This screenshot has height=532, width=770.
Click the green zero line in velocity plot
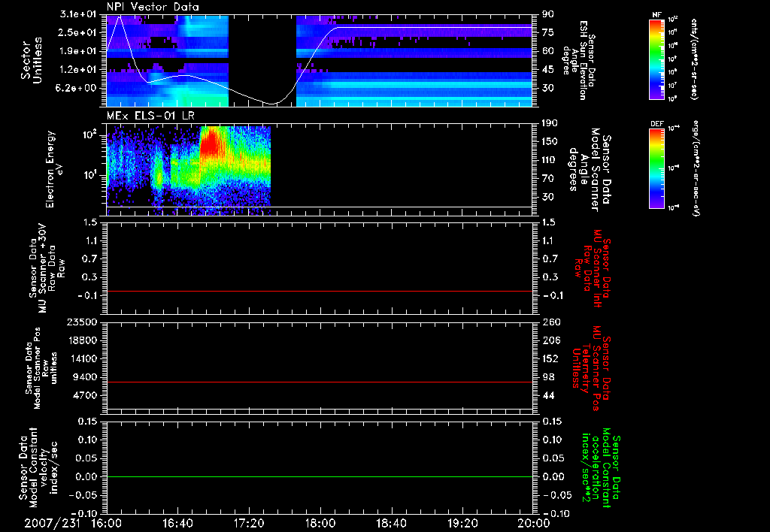pos(320,476)
